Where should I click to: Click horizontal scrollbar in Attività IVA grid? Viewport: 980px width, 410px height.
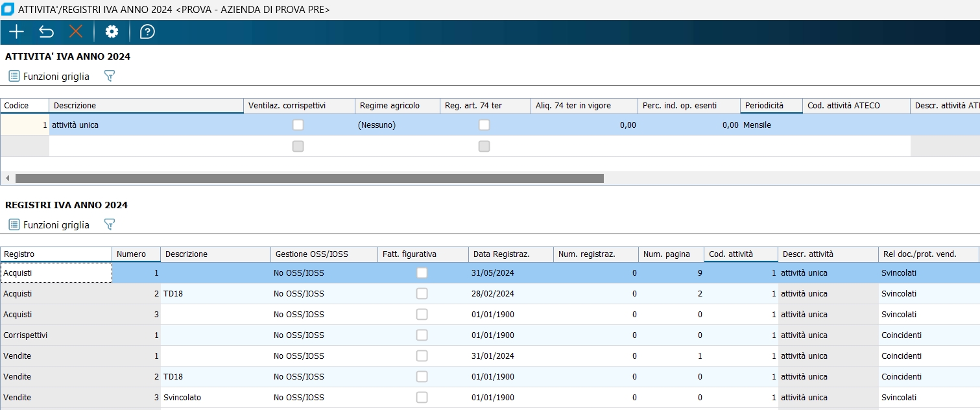[309, 178]
